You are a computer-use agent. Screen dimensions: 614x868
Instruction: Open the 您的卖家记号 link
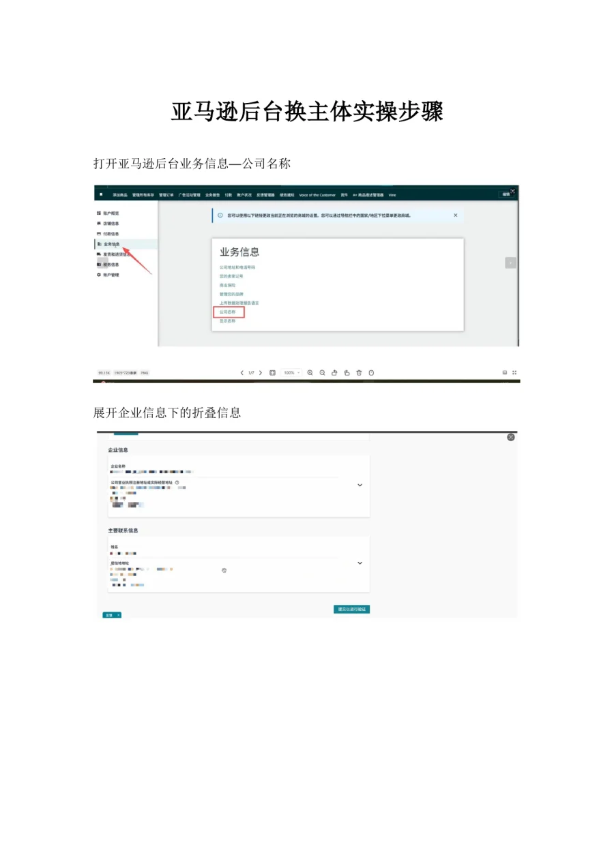pyautogui.click(x=231, y=276)
